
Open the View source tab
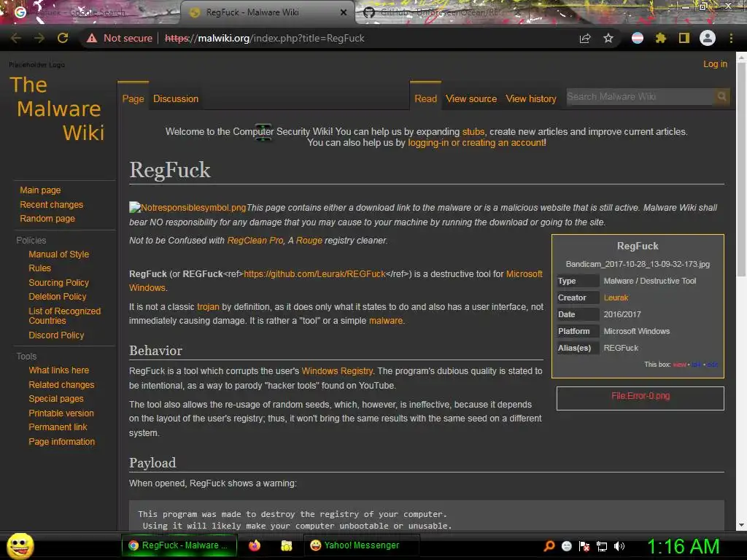(x=471, y=98)
